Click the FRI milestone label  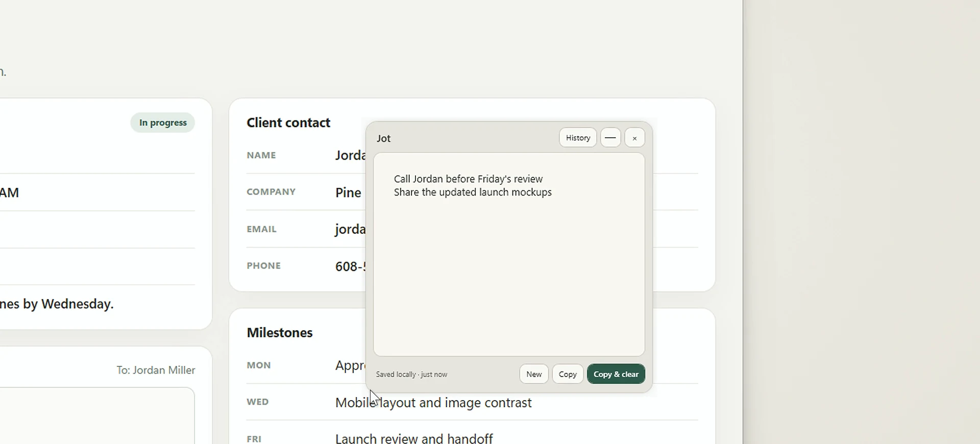[x=254, y=439]
